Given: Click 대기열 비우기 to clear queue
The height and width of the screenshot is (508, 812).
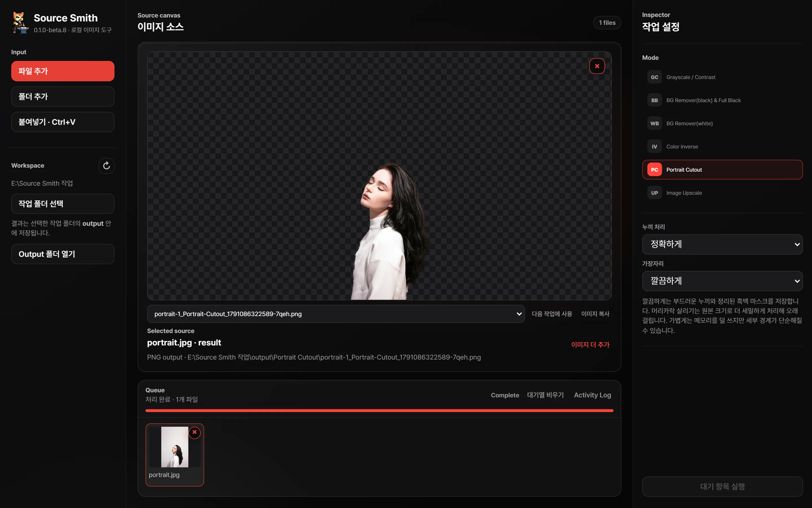Looking at the screenshot, I should coord(546,395).
